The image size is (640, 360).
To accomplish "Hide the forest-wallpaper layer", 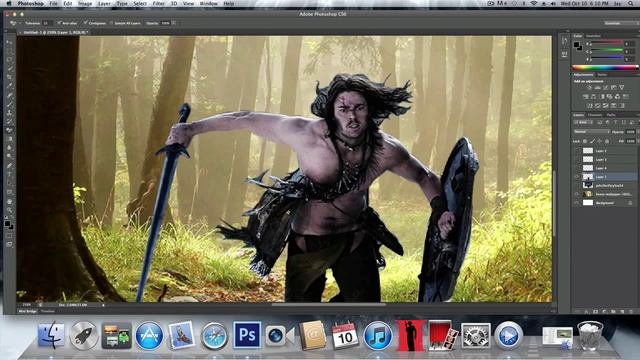I will [x=577, y=194].
